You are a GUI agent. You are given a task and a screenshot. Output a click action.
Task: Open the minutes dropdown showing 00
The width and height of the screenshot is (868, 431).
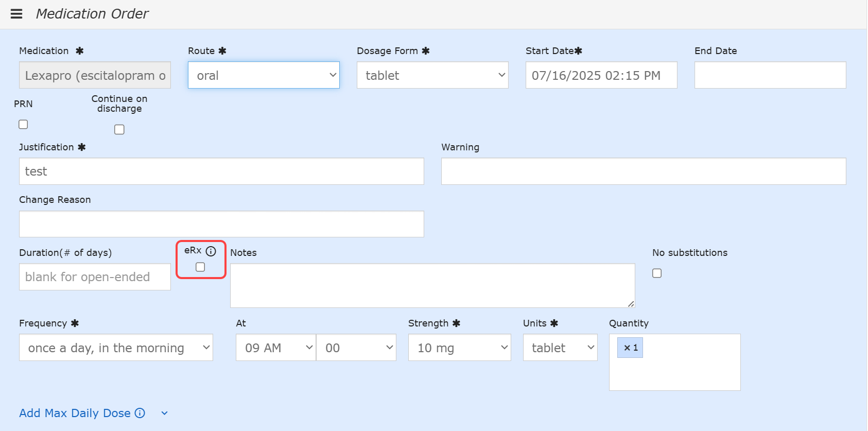coord(356,348)
